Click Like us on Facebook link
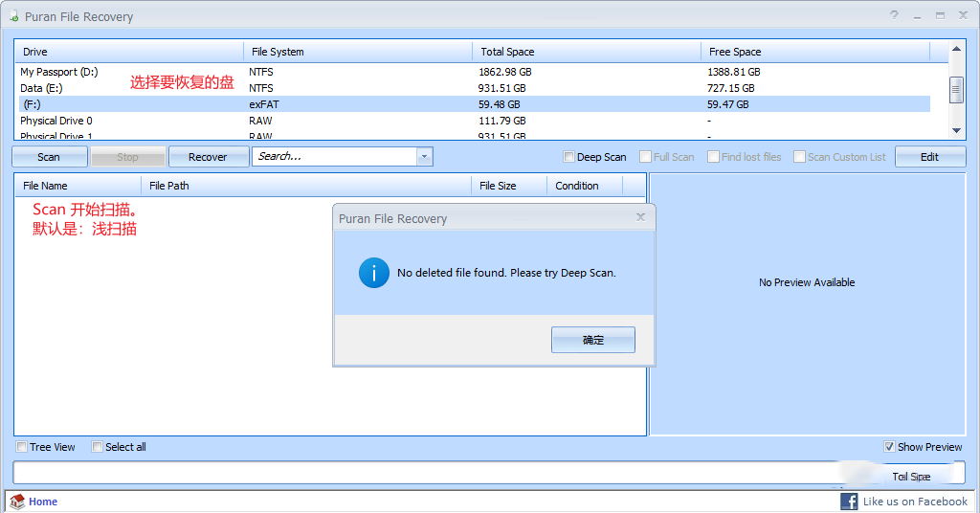 coord(915,502)
